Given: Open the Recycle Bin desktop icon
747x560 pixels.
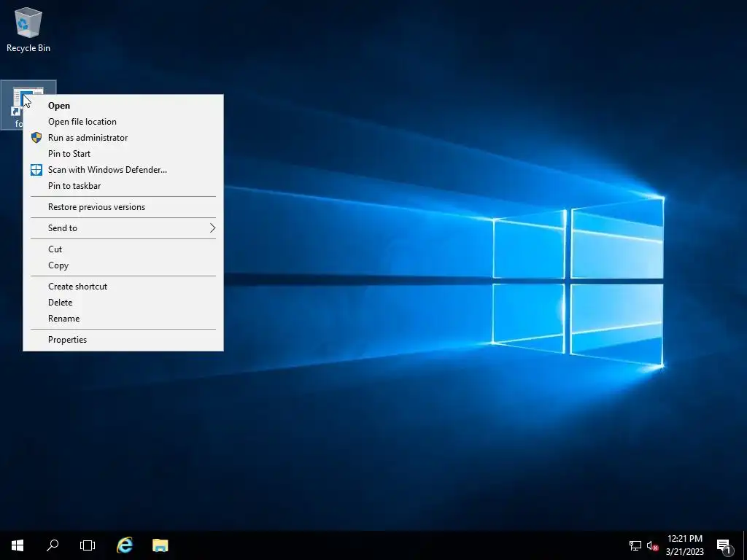Looking at the screenshot, I should [28, 29].
